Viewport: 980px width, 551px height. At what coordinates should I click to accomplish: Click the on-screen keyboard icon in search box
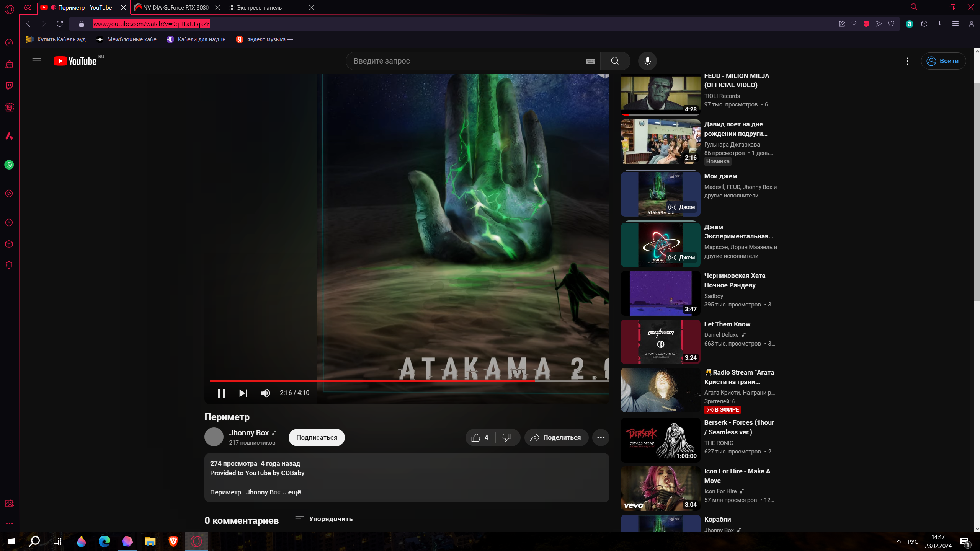[591, 61]
